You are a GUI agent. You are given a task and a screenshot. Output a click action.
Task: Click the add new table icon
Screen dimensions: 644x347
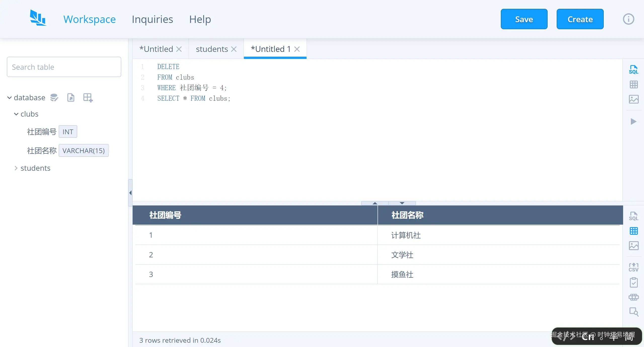88,97
